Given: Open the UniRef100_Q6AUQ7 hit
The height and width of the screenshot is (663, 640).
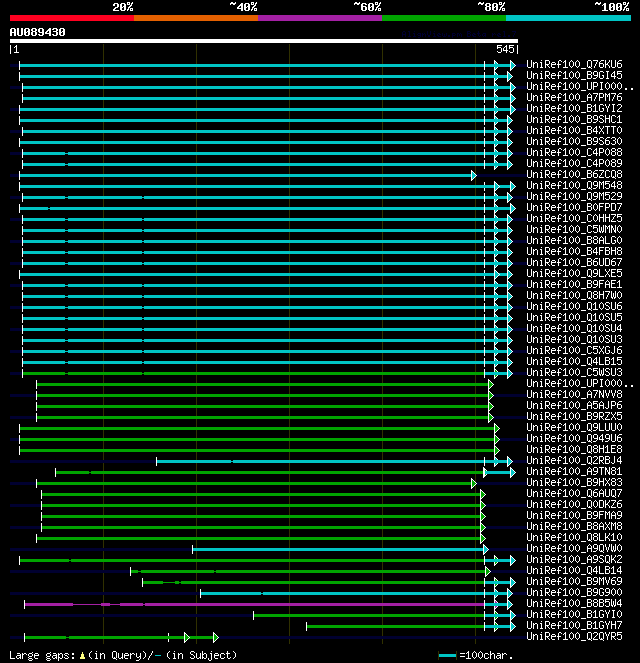Looking at the screenshot, I should click(x=574, y=493).
